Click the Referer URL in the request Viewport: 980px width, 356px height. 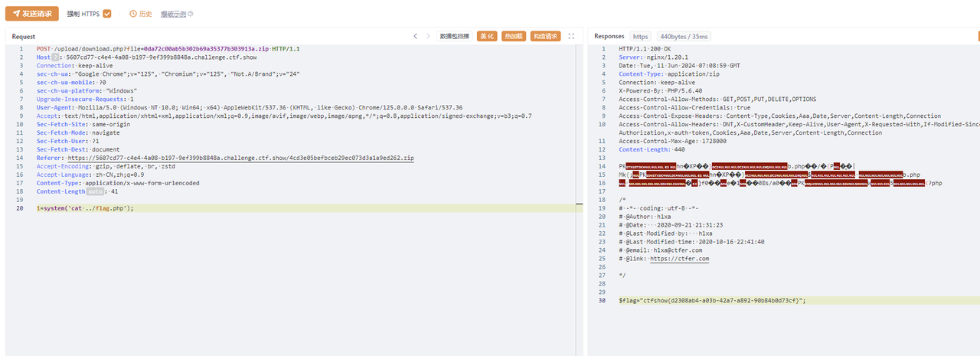click(x=240, y=158)
